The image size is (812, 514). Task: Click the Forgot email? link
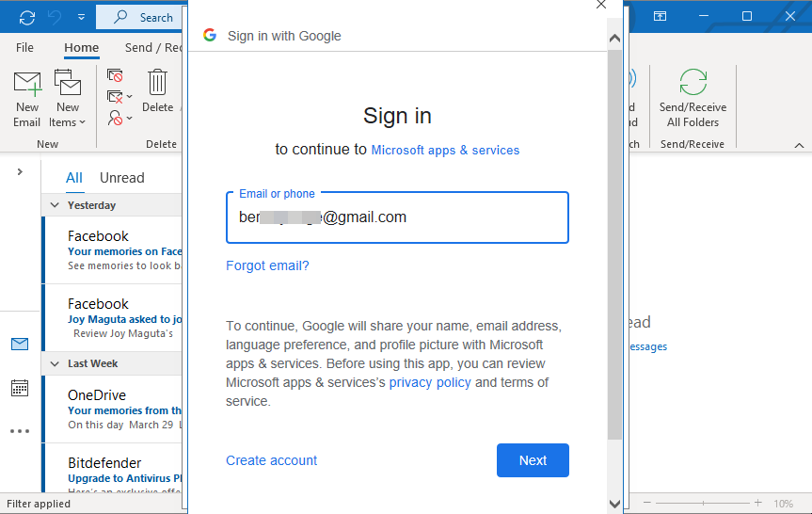pos(267,265)
